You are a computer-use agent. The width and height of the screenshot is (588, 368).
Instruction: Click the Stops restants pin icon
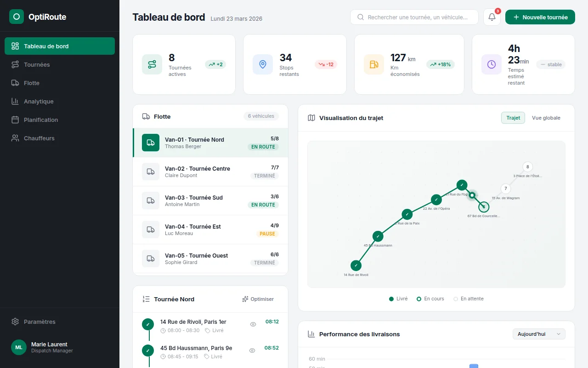[x=263, y=64]
